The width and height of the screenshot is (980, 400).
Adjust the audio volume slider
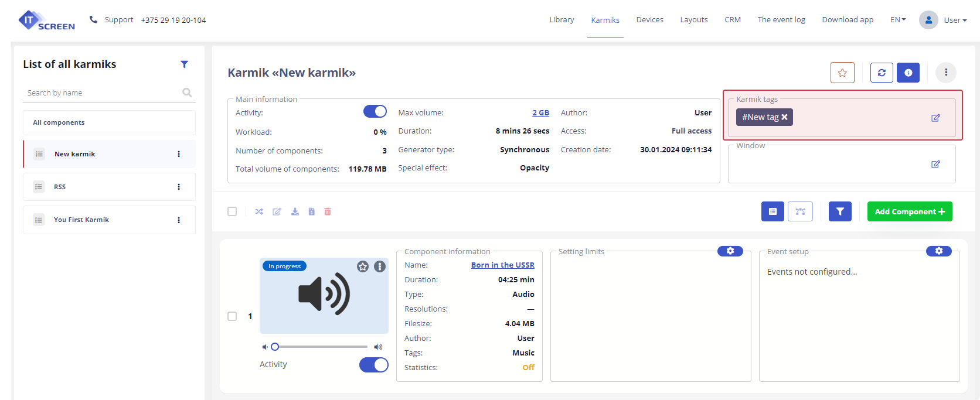(320, 347)
